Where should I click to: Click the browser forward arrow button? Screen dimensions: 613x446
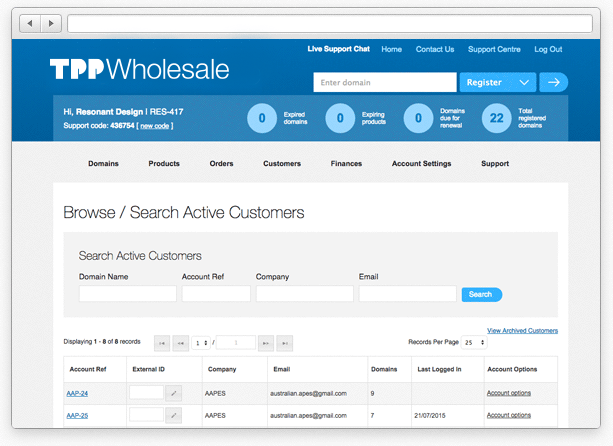51,23
